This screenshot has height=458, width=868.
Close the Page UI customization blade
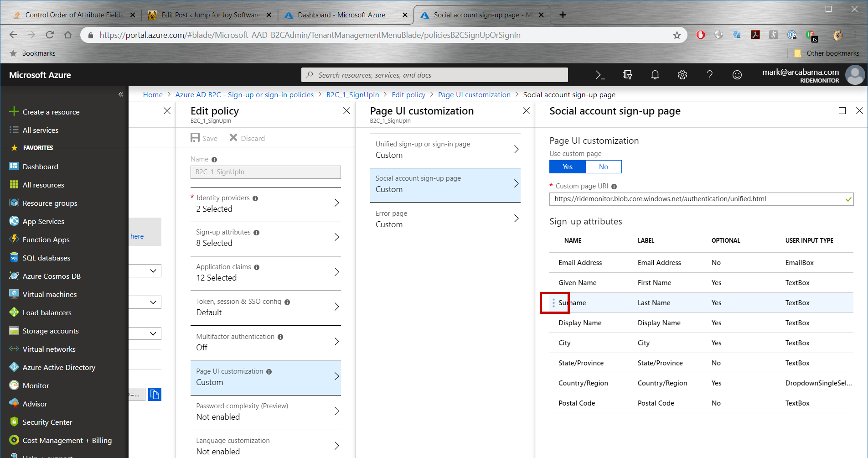526,111
